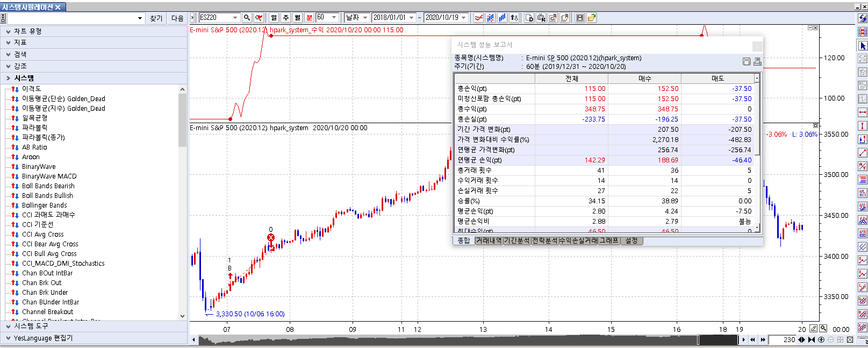Image resolution: width=868 pixels, height=348 pixels.
Task: Print the system performance report
Action: (x=757, y=61)
